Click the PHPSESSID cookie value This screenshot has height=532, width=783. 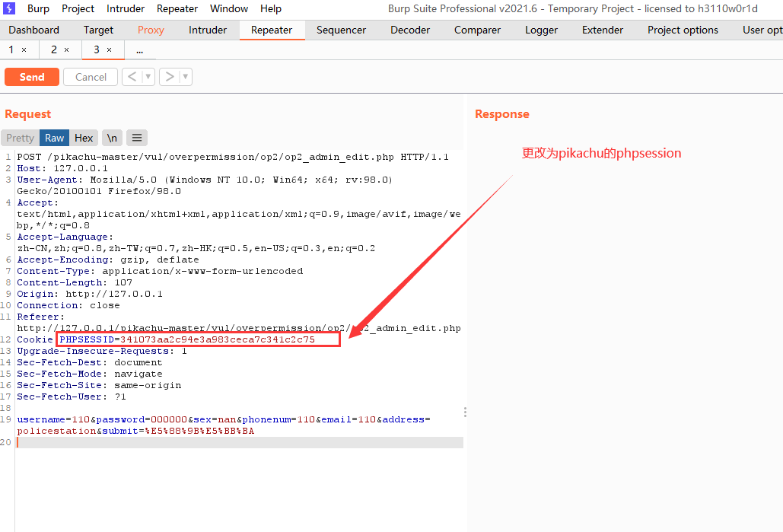coord(217,339)
